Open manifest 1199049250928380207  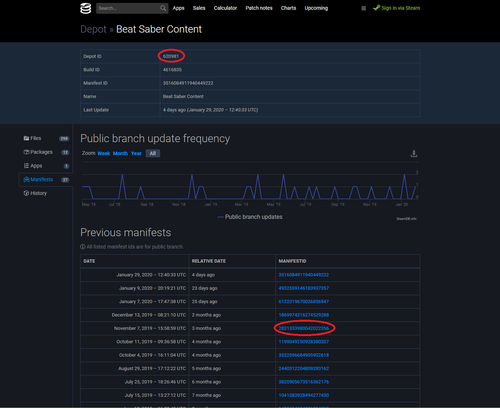pyautogui.click(x=304, y=342)
